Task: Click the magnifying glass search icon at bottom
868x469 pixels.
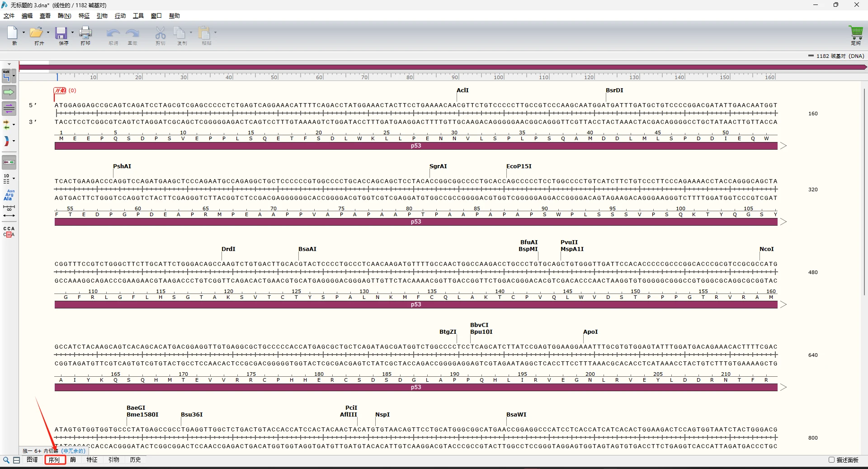Action: (6, 460)
